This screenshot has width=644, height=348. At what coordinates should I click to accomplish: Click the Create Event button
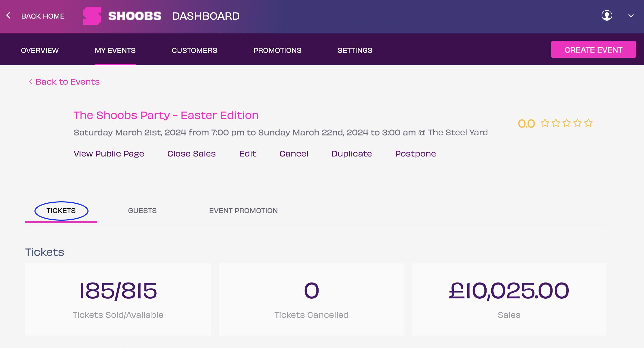click(x=593, y=50)
